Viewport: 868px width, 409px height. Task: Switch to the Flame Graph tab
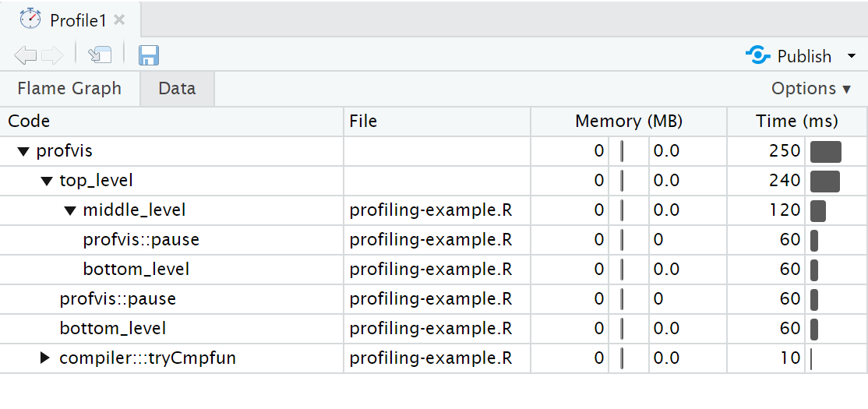pos(69,89)
